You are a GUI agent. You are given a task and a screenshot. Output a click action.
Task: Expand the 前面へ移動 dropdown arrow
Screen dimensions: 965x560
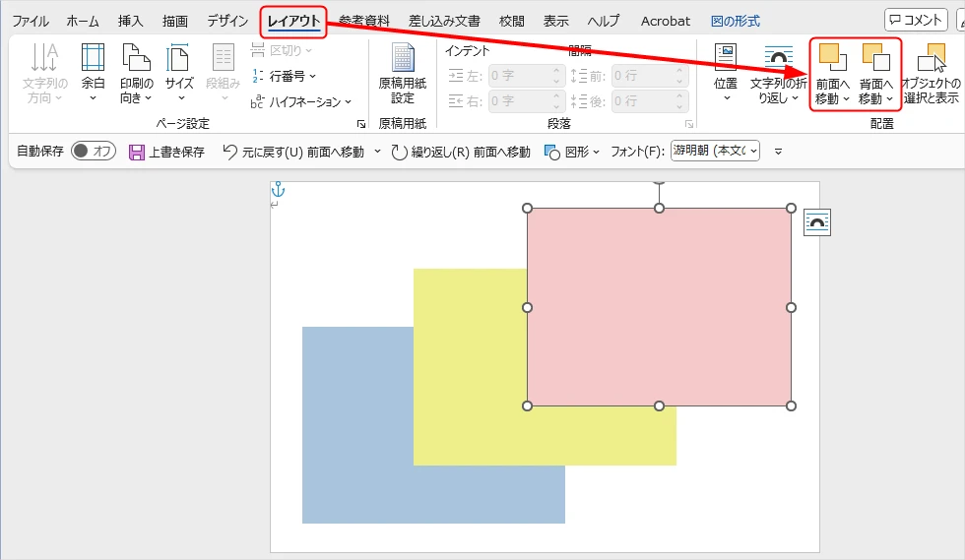coord(846,99)
